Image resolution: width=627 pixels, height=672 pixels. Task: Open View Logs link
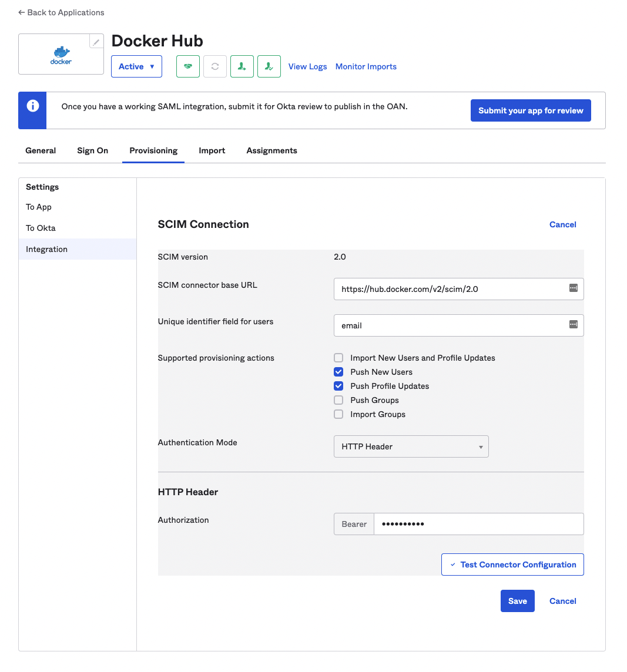[x=307, y=66]
